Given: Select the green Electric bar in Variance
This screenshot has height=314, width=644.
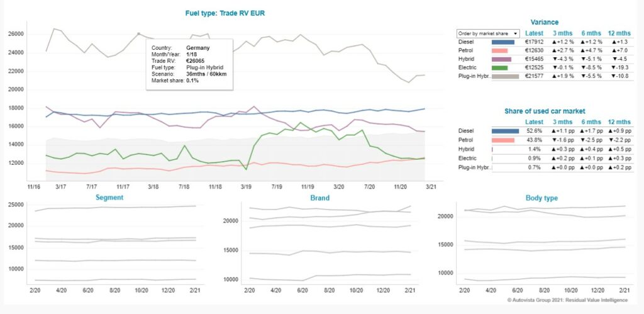Looking at the screenshot, I should pos(500,67).
